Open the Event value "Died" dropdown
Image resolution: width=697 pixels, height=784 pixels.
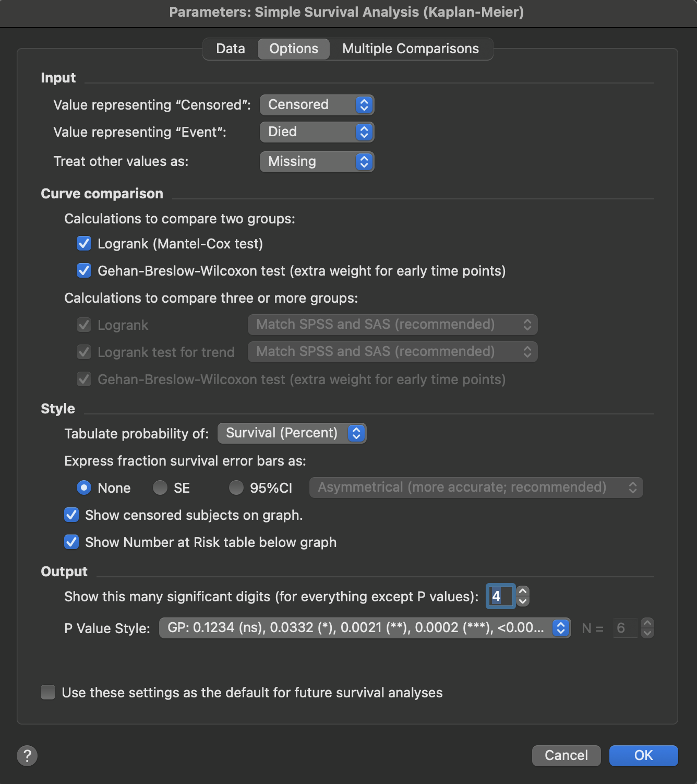pos(317,132)
